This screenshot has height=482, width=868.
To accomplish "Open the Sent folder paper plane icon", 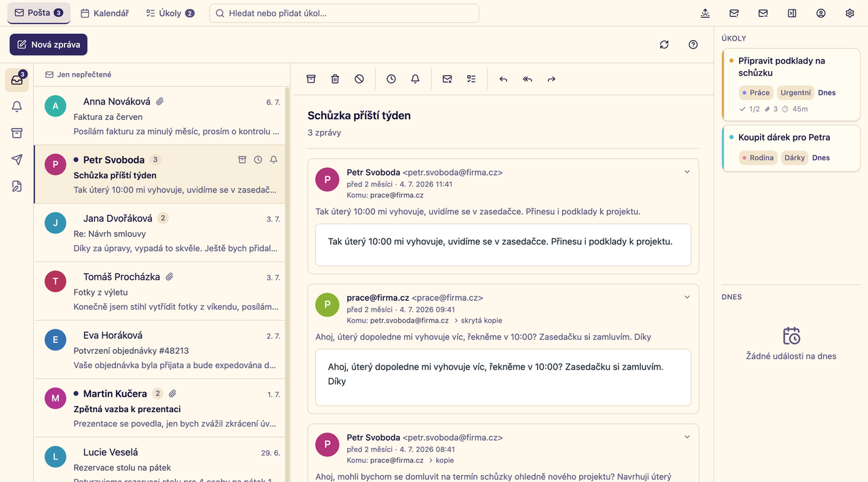I will tap(17, 159).
